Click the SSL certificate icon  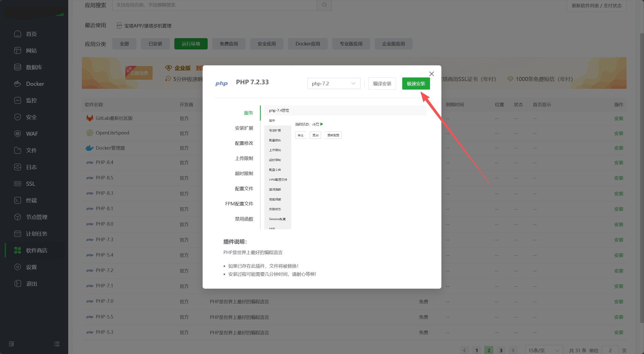pyautogui.click(x=17, y=184)
